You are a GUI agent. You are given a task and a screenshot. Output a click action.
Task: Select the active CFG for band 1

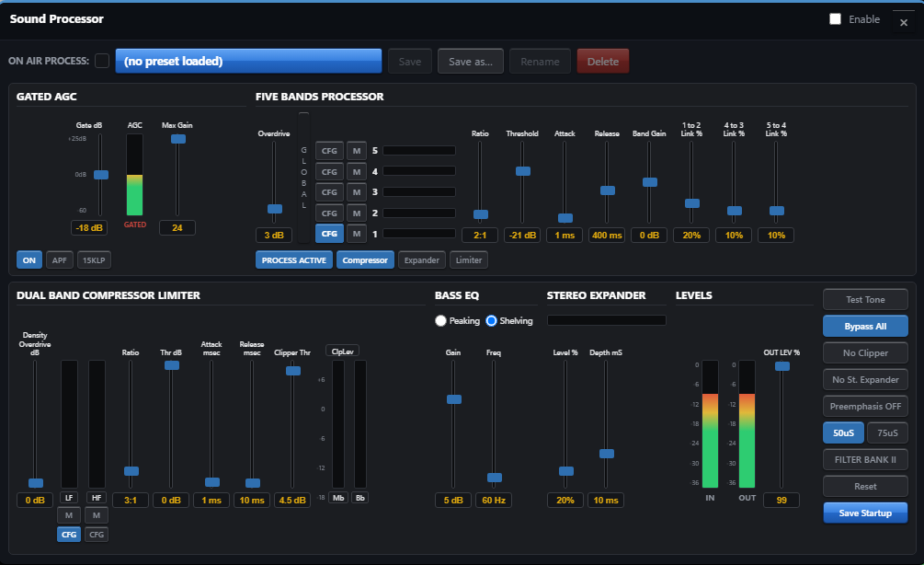329,234
